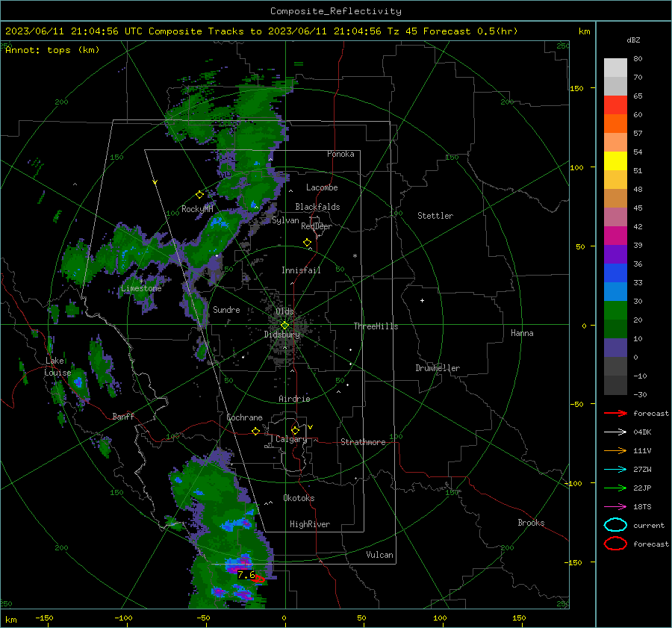Click the Composite_Reflectivity title
The width and height of the screenshot is (672, 628).
click(335, 11)
